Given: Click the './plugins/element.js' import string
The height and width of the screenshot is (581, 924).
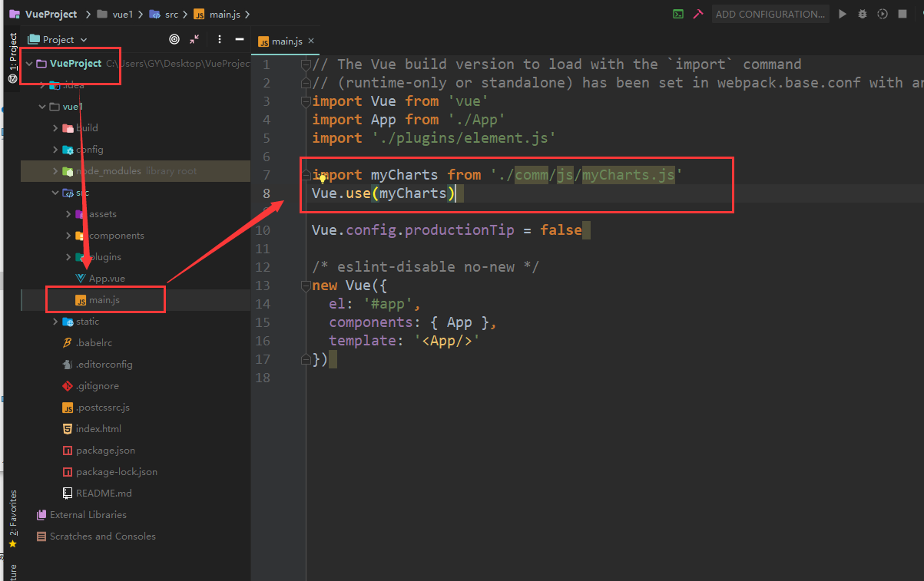Looking at the screenshot, I should 463,138.
